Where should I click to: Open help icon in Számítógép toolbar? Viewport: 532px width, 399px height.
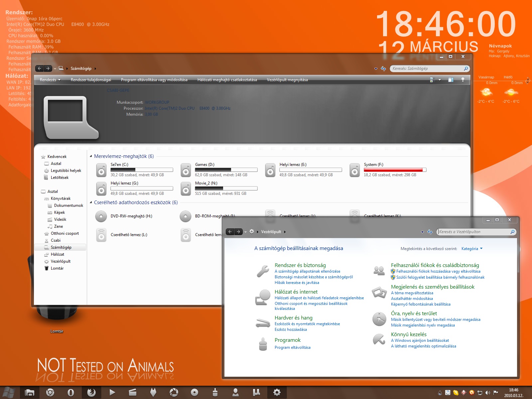click(x=463, y=80)
